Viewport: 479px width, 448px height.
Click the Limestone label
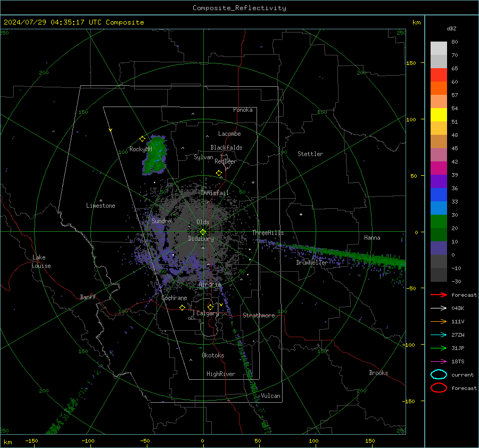coord(101,206)
